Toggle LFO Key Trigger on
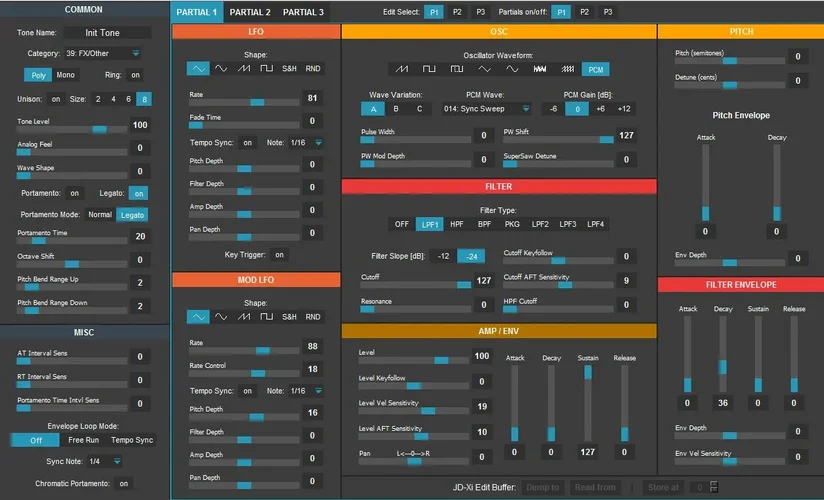Image resolution: width=824 pixels, height=500 pixels. tap(279, 255)
